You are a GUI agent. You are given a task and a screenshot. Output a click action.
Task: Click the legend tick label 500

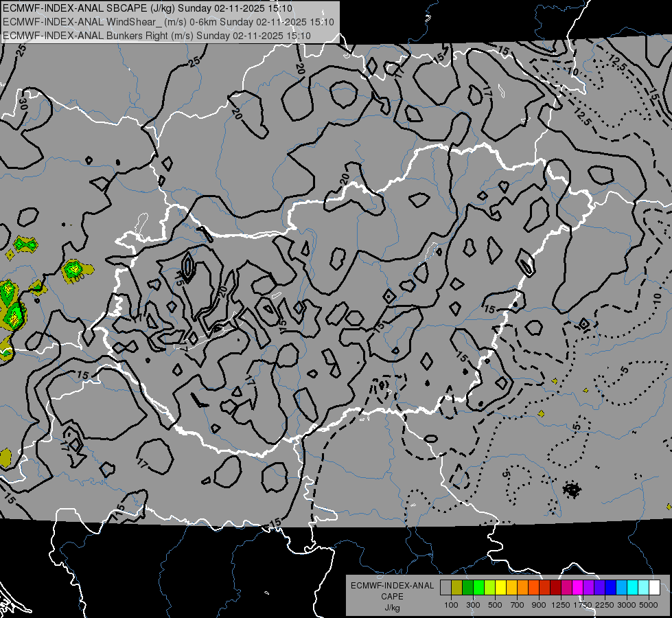tap(495, 605)
